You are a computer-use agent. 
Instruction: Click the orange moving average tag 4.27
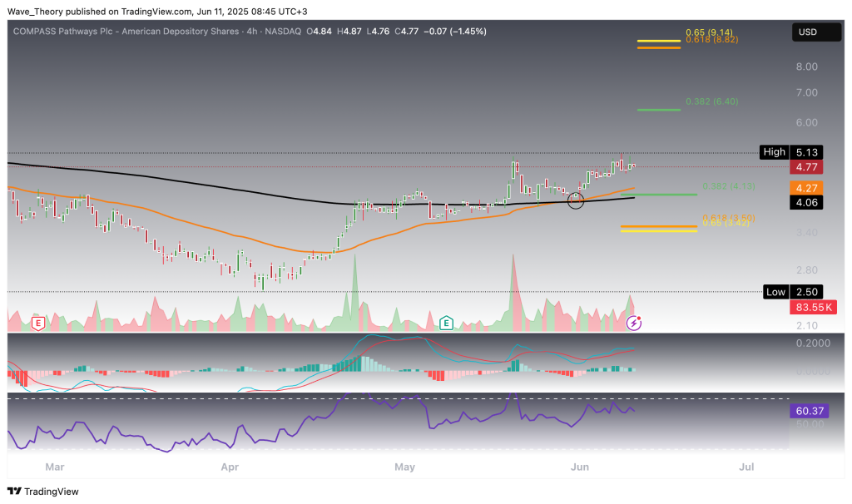[806, 189]
